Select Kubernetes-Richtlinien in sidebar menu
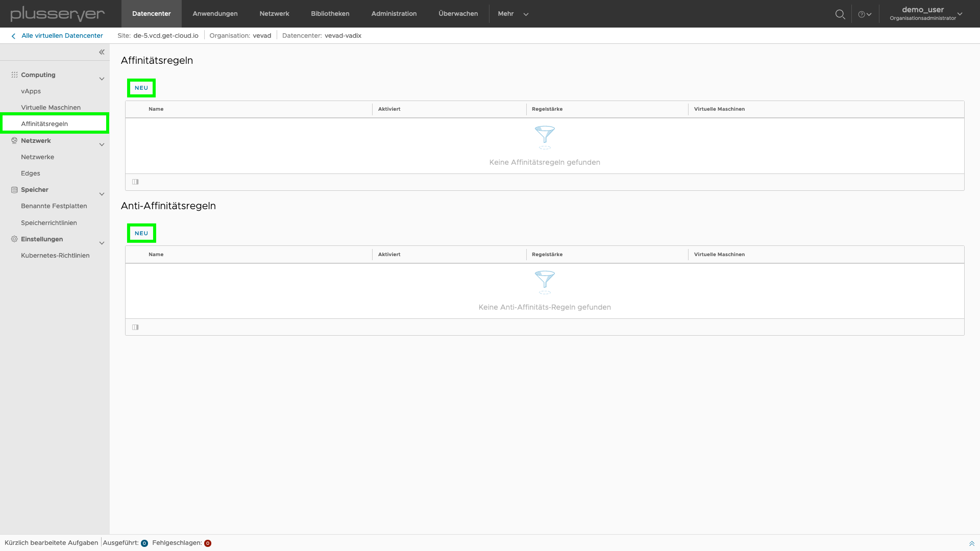980x551 pixels. tap(55, 255)
